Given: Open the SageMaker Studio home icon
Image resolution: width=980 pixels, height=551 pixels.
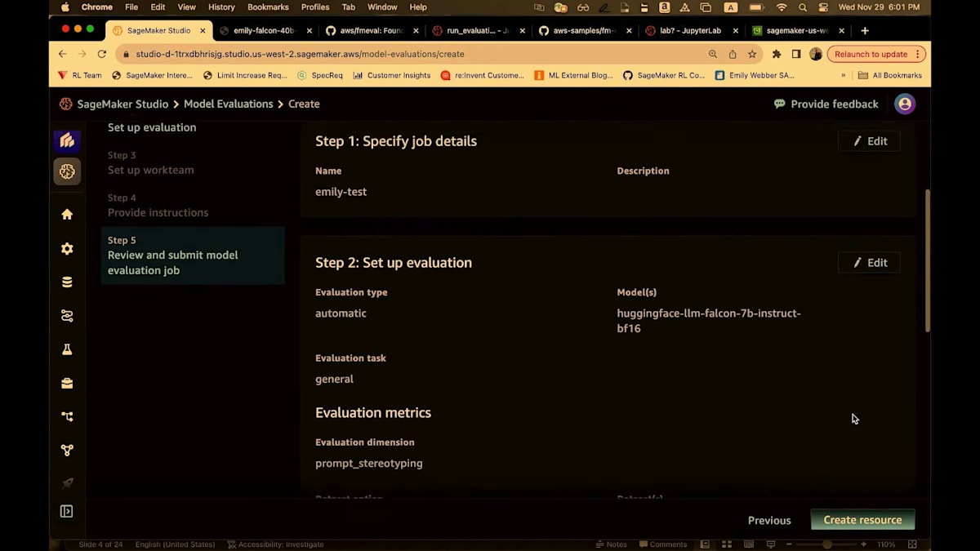Looking at the screenshot, I should [67, 214].
